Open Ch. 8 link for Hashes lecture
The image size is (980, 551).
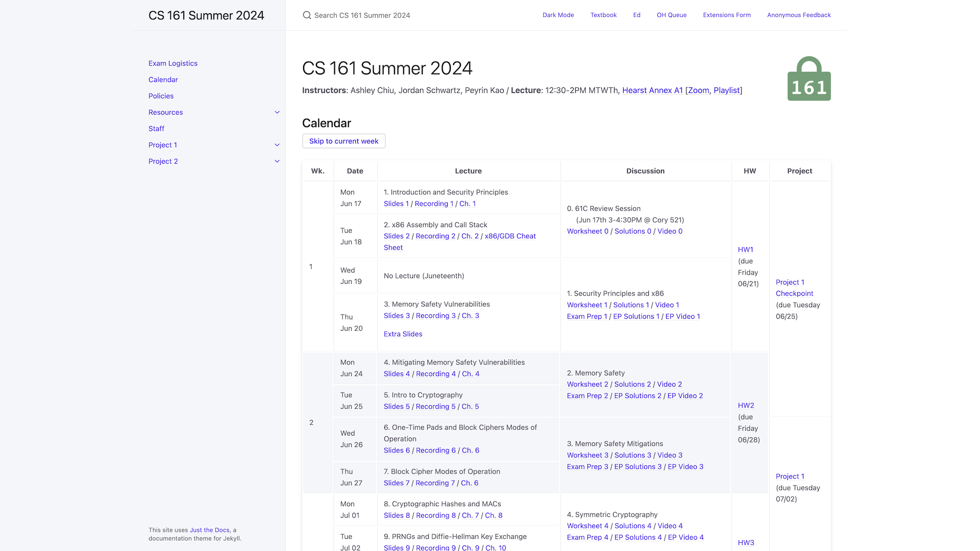point(494,516)
